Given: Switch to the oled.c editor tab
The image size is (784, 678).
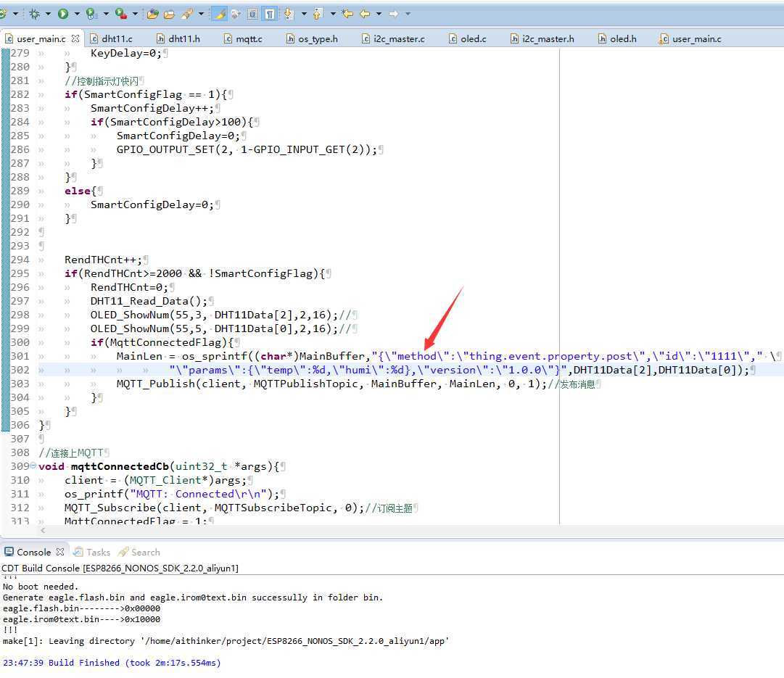Looking at the screenshot, I should tap(468, 38).
